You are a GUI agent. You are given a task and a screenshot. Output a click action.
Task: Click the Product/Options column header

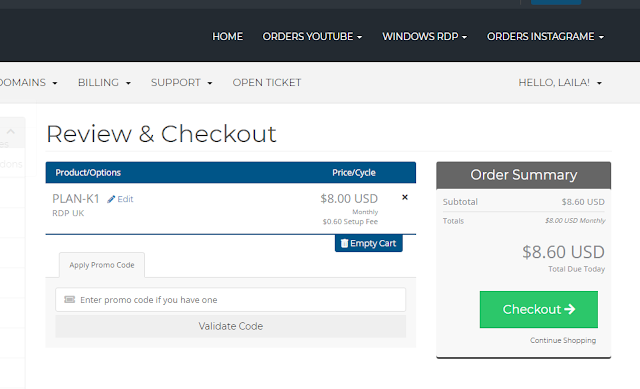point(88,172)
